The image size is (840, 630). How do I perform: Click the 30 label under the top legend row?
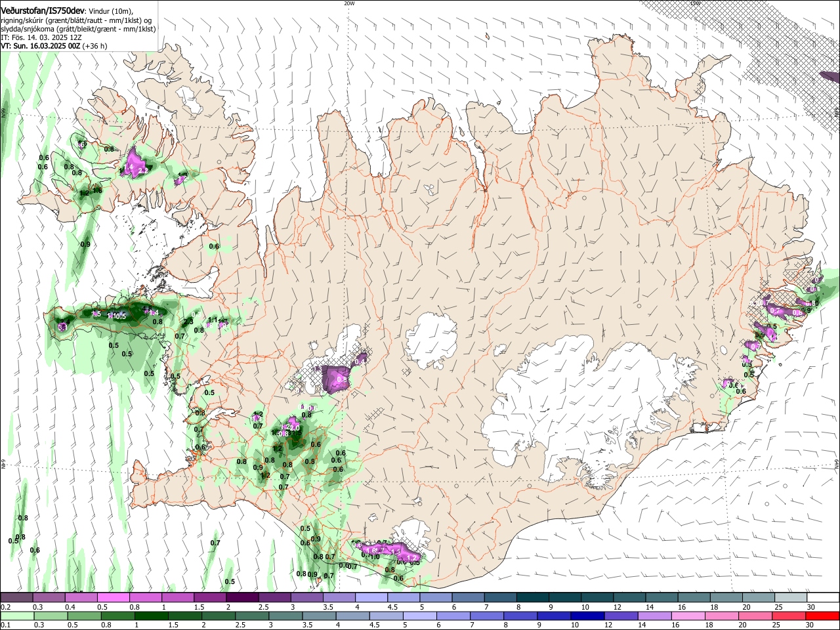pyautogui.click(x=811, y=607)
